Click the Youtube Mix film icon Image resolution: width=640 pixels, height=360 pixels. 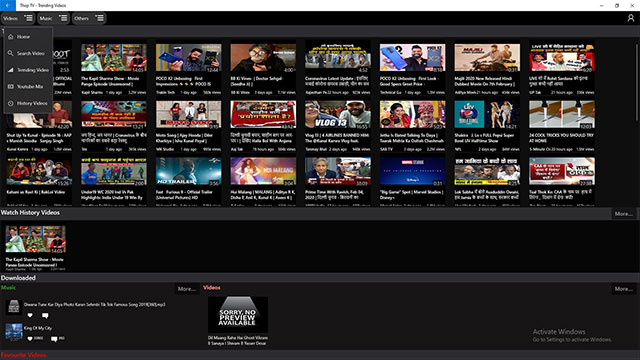point(11,87)
